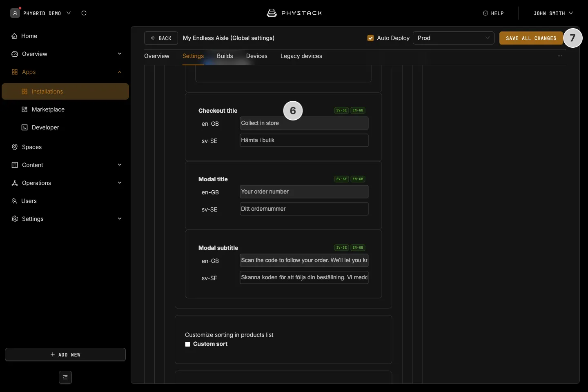Switch to the Overview tab
Viewport: 588px width, 392px height.
tap(157, 56)
